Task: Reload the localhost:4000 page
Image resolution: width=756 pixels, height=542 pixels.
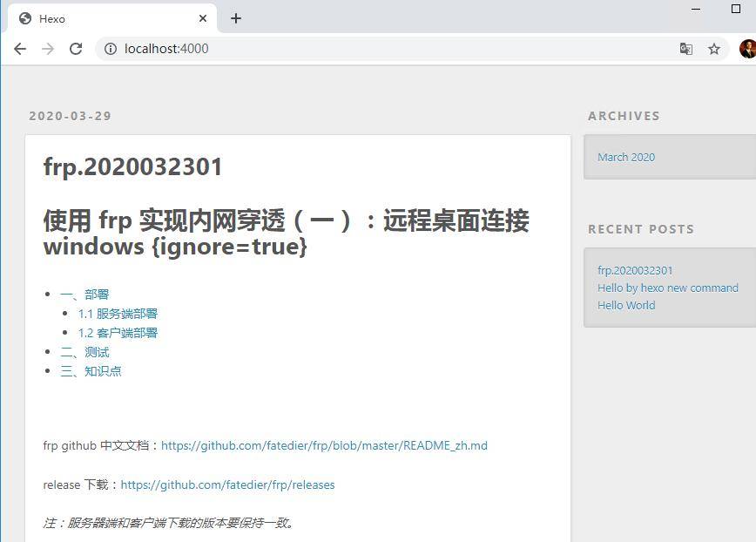Action: tap(75, 49)
